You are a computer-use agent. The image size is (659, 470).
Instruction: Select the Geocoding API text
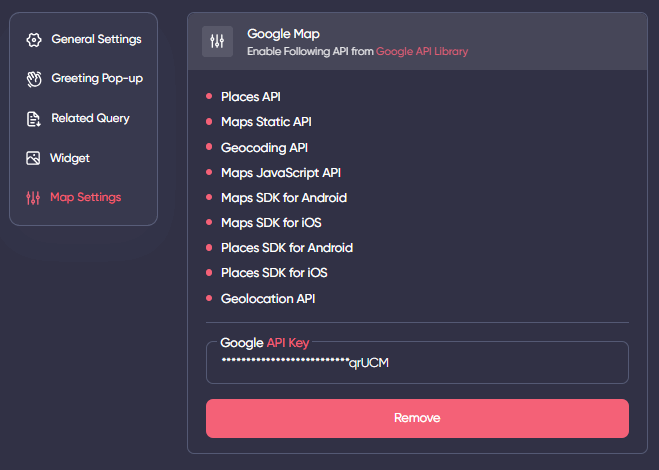pyautogui.click(x=264, y=148)
